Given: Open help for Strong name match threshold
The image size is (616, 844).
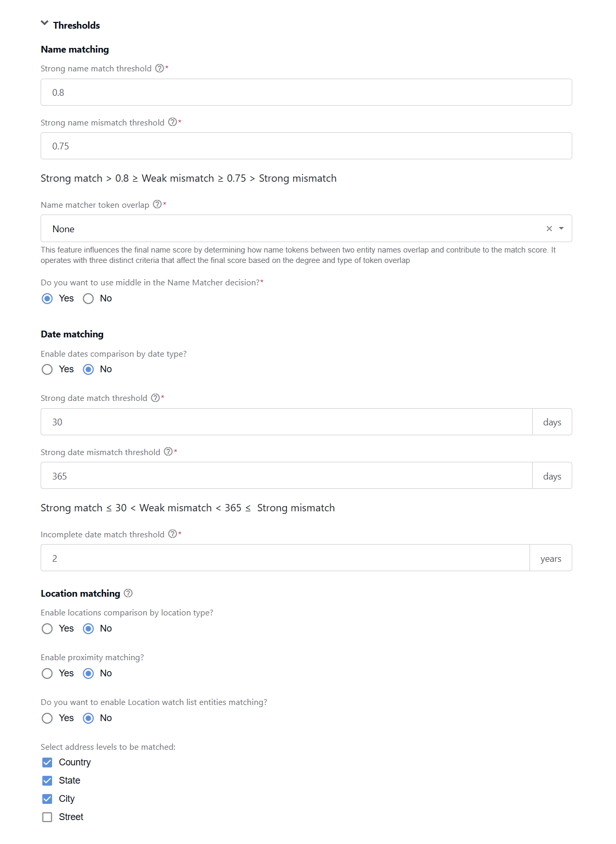Looking at the screenshot, I should click(160, 68).
